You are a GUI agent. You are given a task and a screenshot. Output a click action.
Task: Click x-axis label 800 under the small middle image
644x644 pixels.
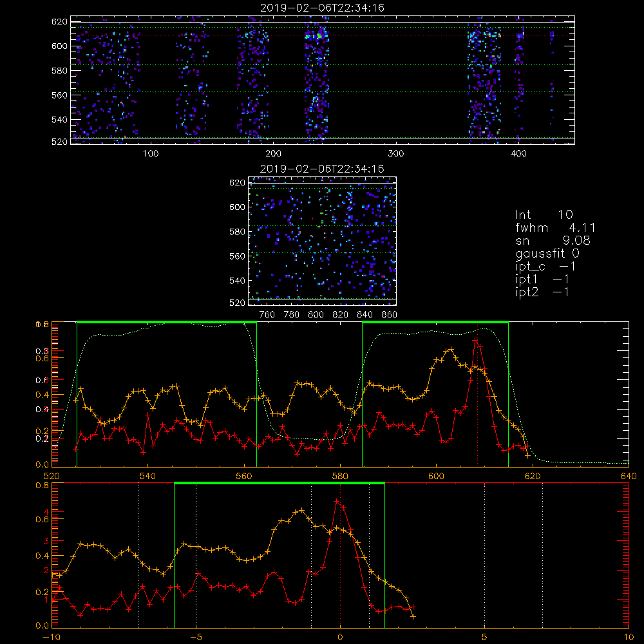tap(316, 315)
